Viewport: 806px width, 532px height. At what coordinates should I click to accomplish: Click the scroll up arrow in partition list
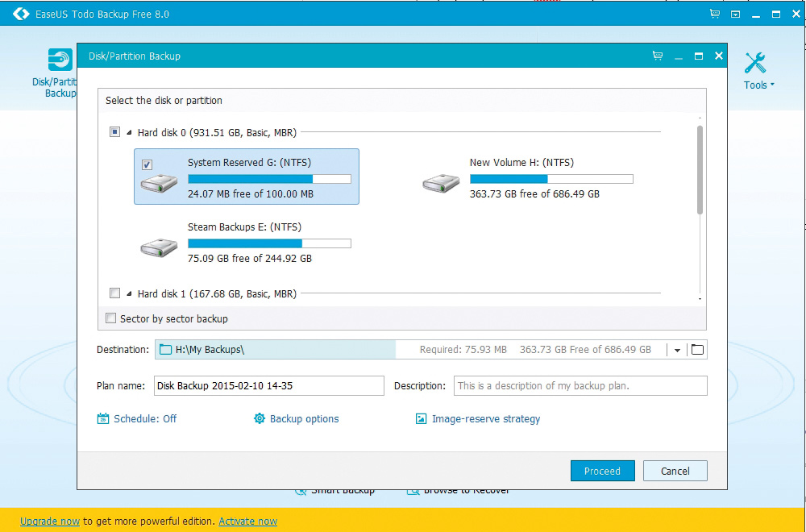(700, 118)
